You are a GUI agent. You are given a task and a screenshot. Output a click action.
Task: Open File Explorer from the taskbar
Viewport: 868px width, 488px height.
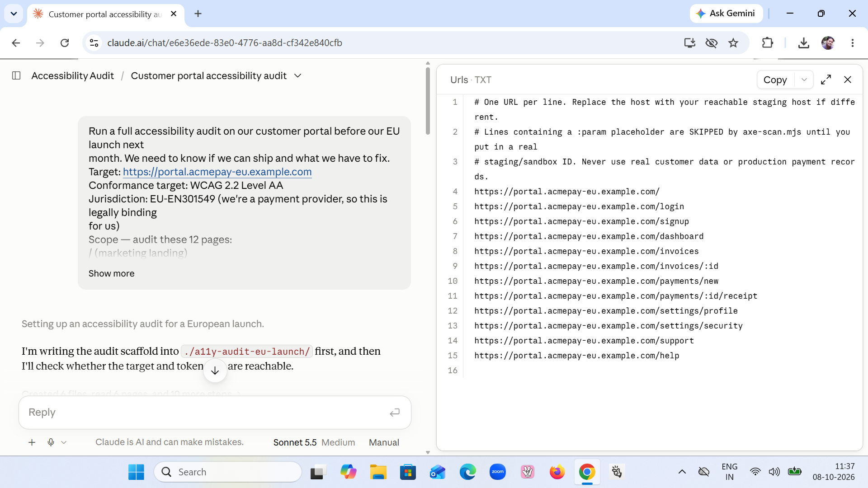click(378, 472)
